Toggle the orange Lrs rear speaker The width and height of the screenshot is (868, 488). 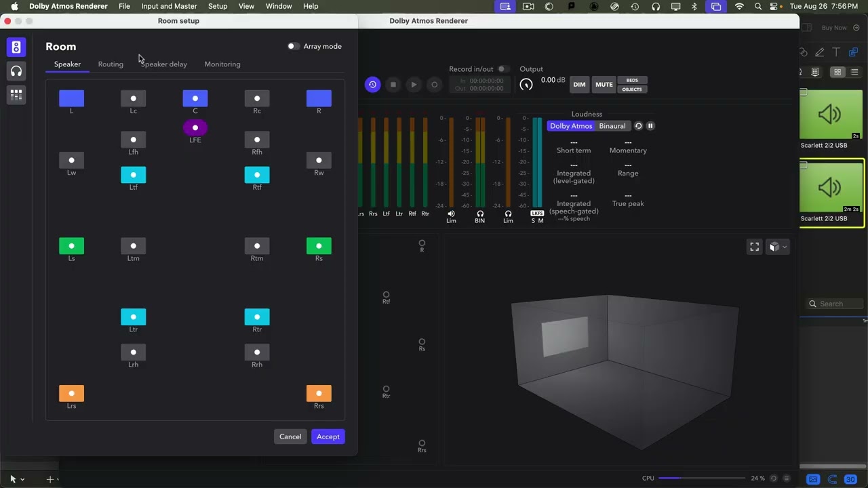(71, 393)
